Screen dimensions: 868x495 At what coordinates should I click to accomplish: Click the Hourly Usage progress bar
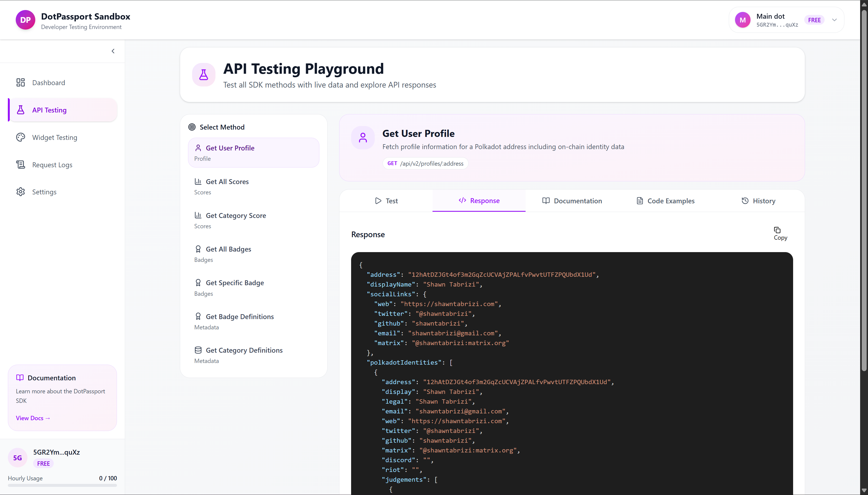[62, 486]
